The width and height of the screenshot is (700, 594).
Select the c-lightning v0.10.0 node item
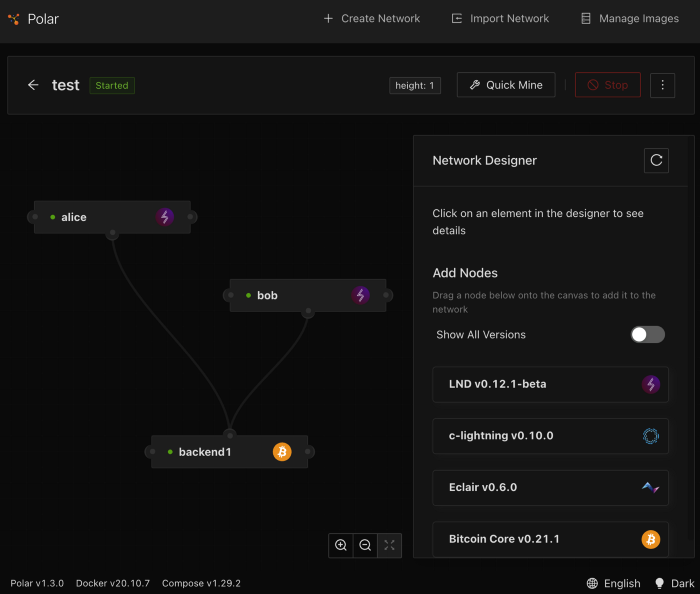tap(550, 436)
